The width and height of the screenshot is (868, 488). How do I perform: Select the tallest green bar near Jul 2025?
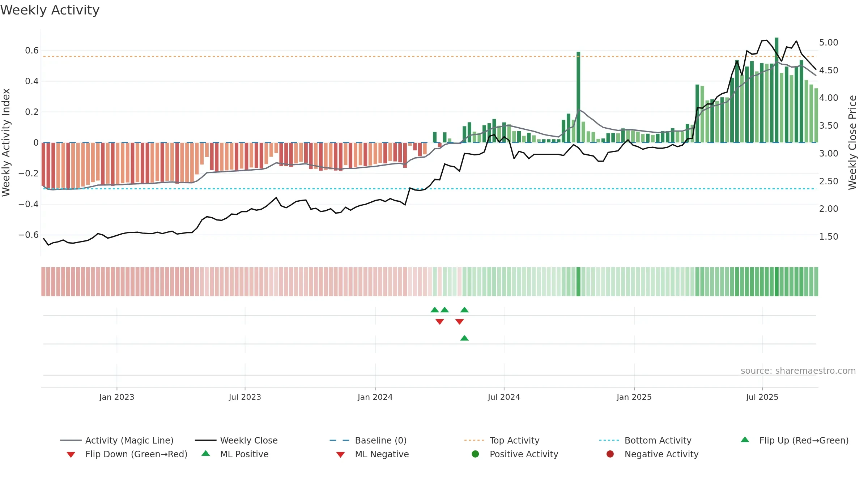point(776,90)
